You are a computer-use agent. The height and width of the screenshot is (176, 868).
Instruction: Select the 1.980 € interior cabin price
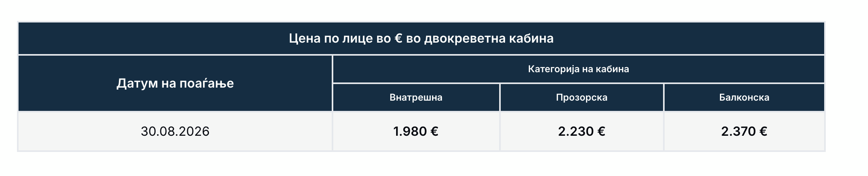click(416, 131)
